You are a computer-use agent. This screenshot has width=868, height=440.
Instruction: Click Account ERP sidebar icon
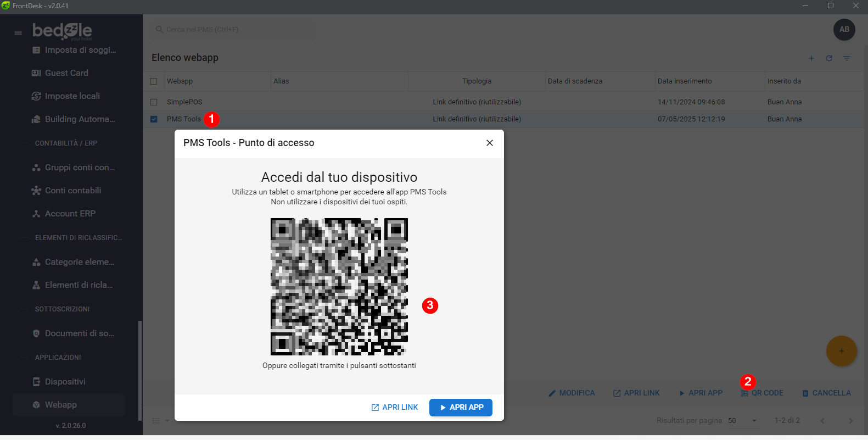point(36,214)
